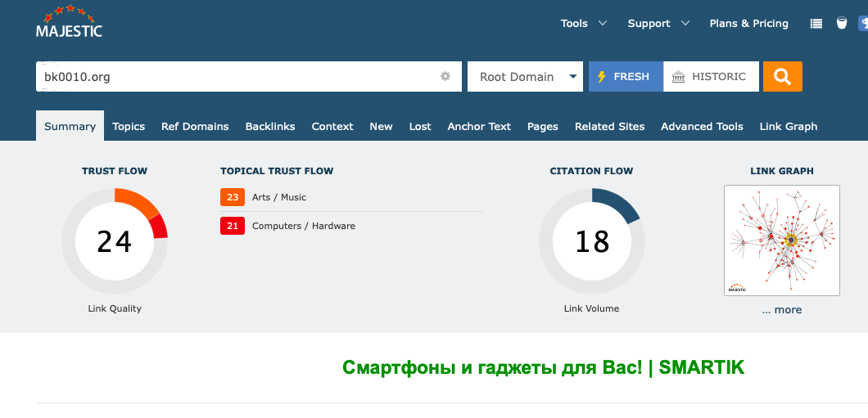The width and height of the screenshot is (868, 418).
Task: Expand the Tools menu
Action: pos(584,23)
